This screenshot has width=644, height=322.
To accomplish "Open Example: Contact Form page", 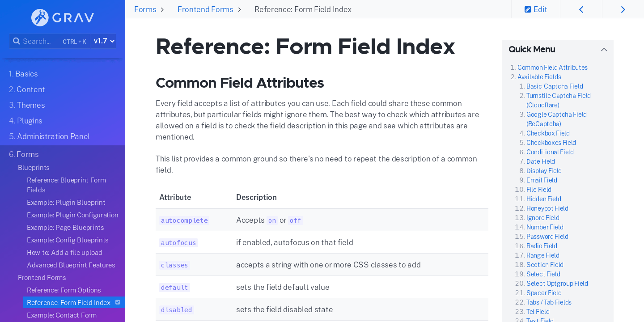I will tap(61, 315).
